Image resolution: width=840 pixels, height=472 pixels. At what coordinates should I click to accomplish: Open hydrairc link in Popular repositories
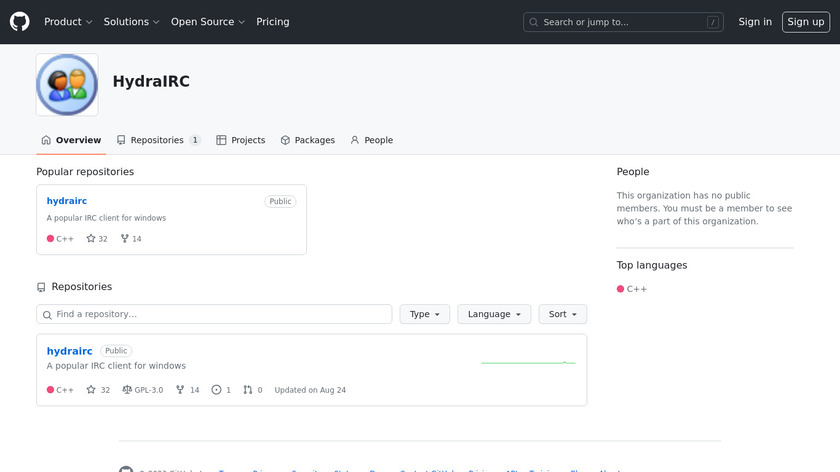67,201
